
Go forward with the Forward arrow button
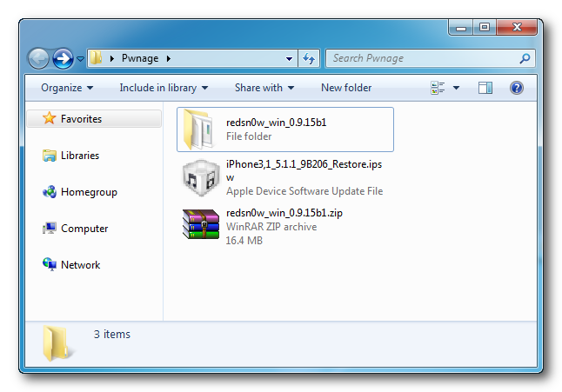[x=64, y=58]
